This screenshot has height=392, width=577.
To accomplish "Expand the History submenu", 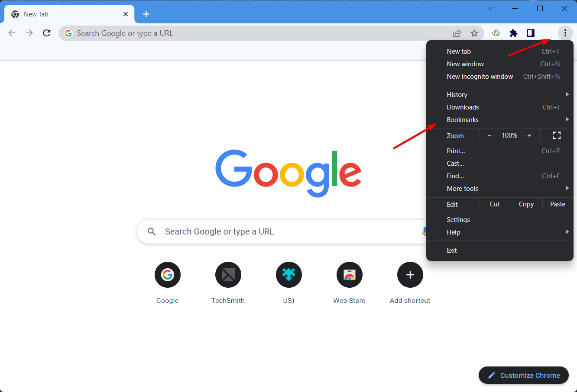I will click(457, 94).
